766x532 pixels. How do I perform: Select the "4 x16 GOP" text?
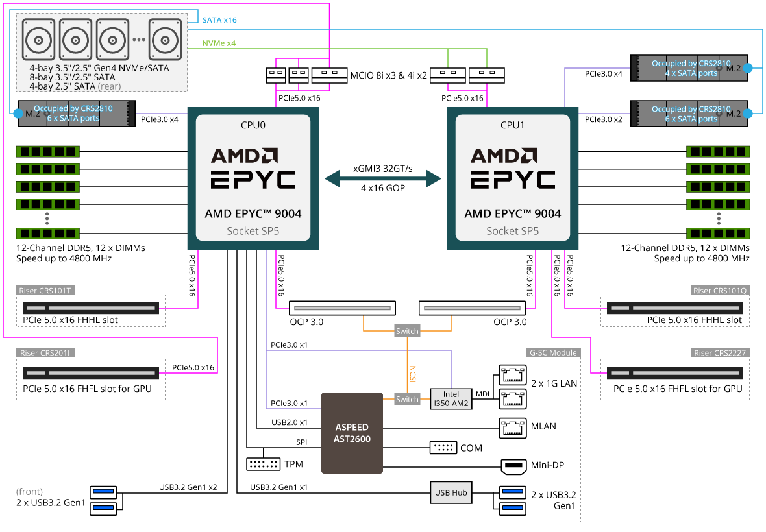[x=383, y=188]
